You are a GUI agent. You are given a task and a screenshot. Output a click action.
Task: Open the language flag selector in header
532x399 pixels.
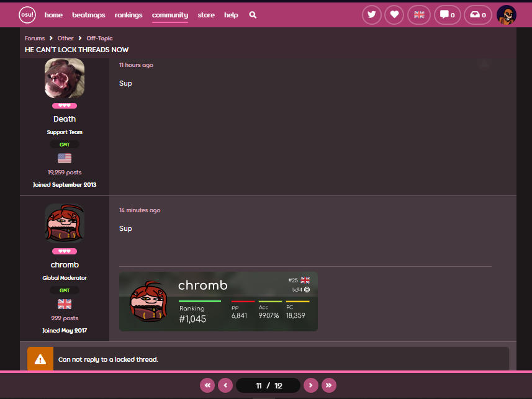click(x=419, y=15)
